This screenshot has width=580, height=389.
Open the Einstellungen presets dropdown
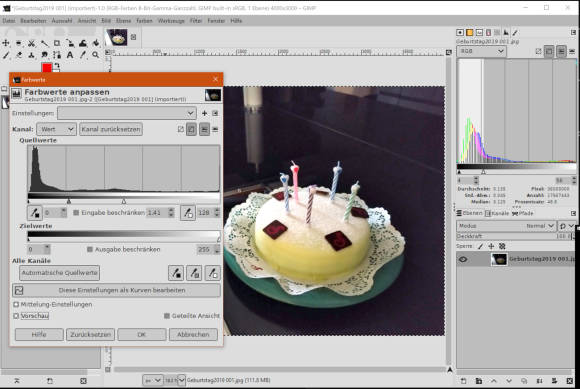click(127, 113)
